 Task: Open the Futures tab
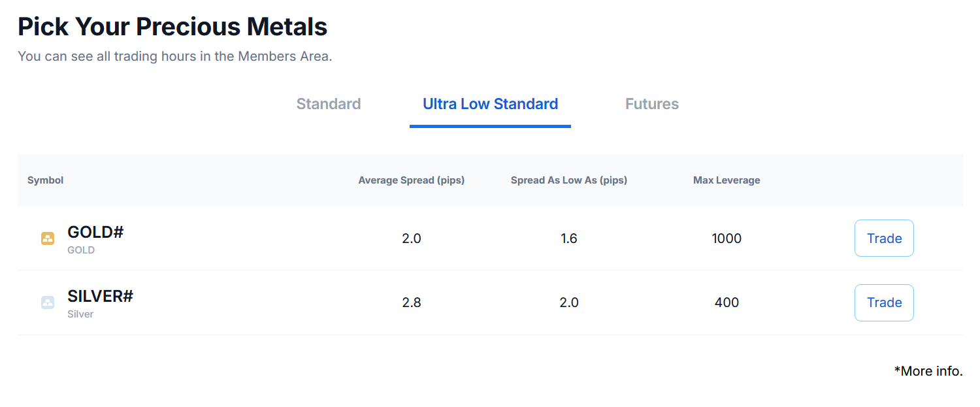click(652, 104)
